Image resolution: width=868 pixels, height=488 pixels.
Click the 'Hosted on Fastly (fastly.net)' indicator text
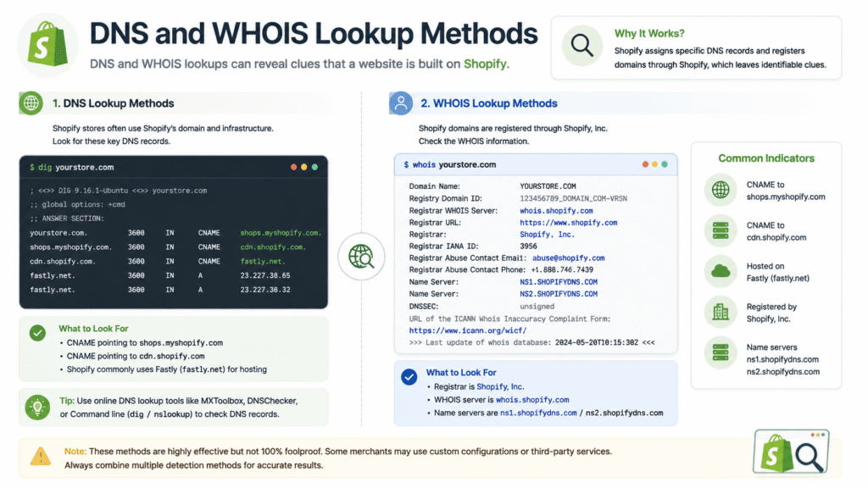[777, 272]
